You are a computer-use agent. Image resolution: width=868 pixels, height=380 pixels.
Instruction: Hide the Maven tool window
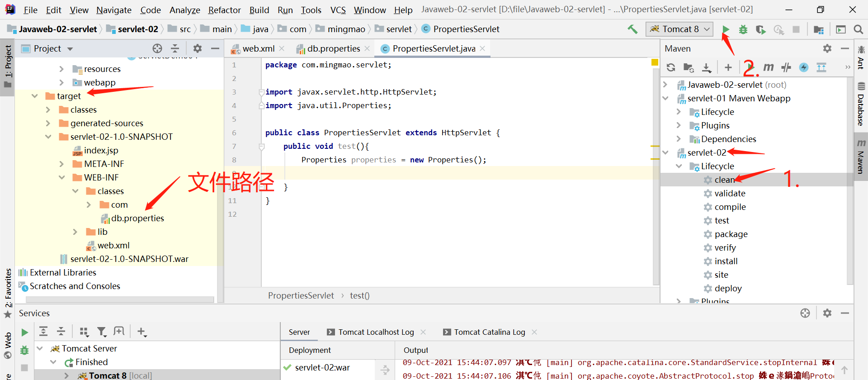click(x=844, y=48)
